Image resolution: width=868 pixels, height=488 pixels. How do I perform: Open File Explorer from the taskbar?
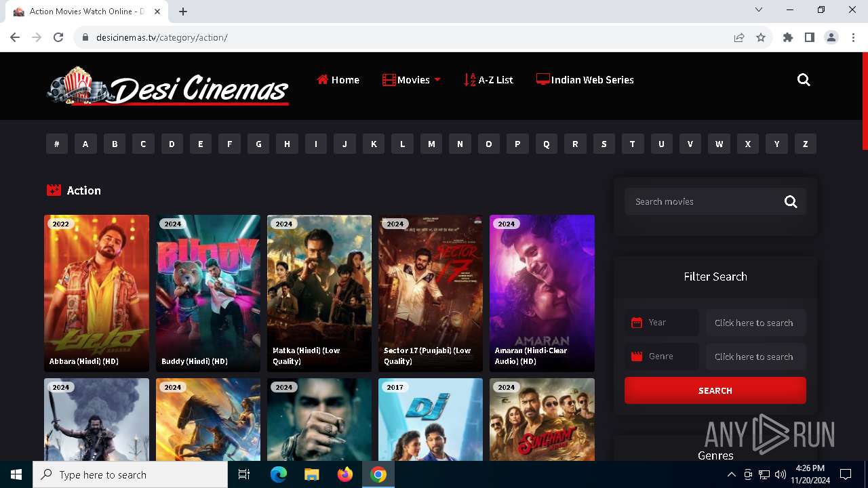[x=312, y=474]
